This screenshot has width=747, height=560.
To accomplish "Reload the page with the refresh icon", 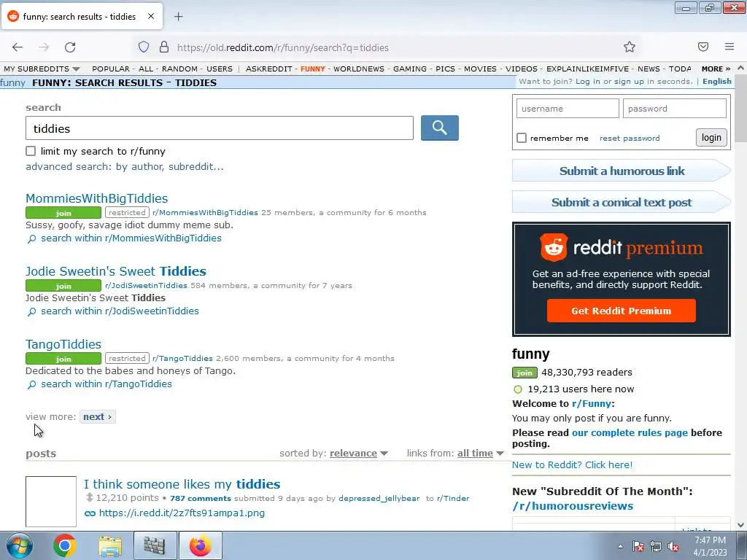I will tap(70, 47).
